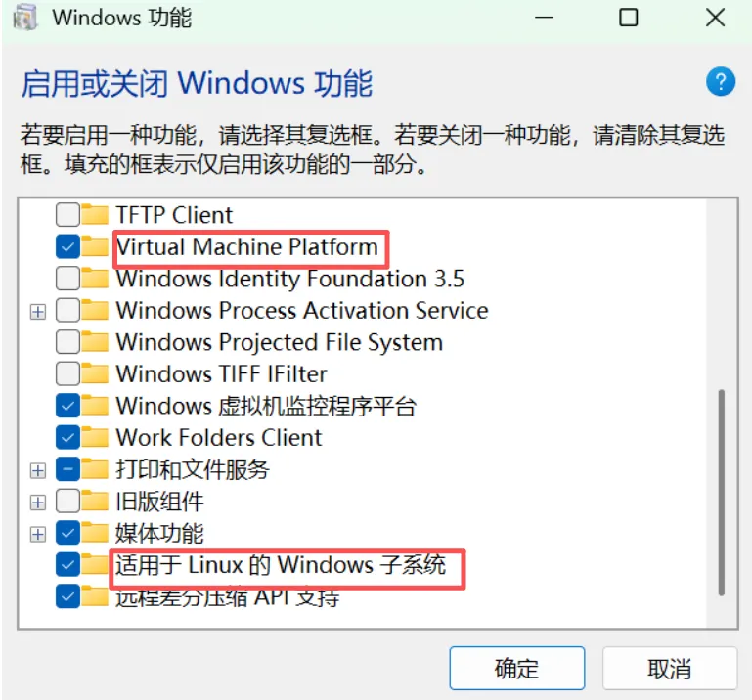Click the Windows Features title bar icon
This screenshot has height=700, width=752.
coord(24,18)
